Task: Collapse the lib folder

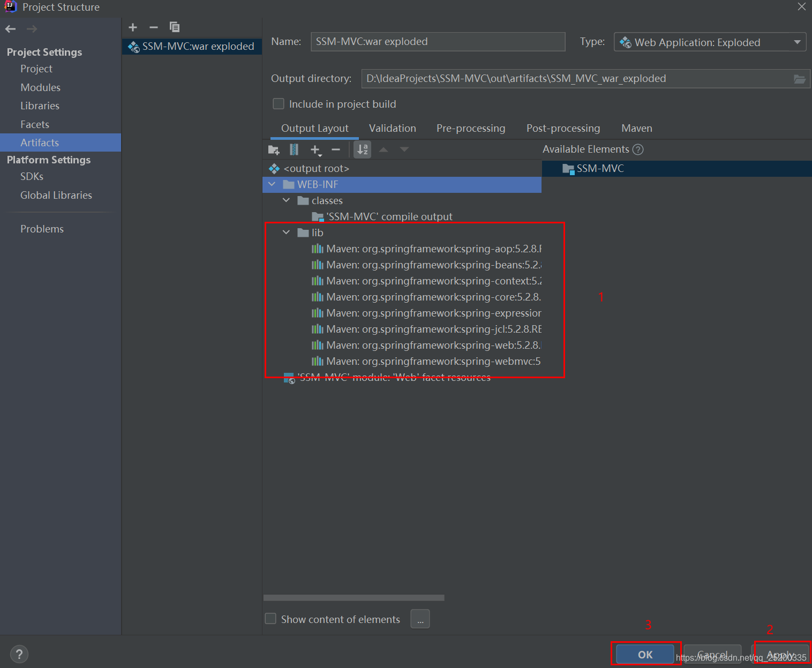Action: tap(287, 232)
